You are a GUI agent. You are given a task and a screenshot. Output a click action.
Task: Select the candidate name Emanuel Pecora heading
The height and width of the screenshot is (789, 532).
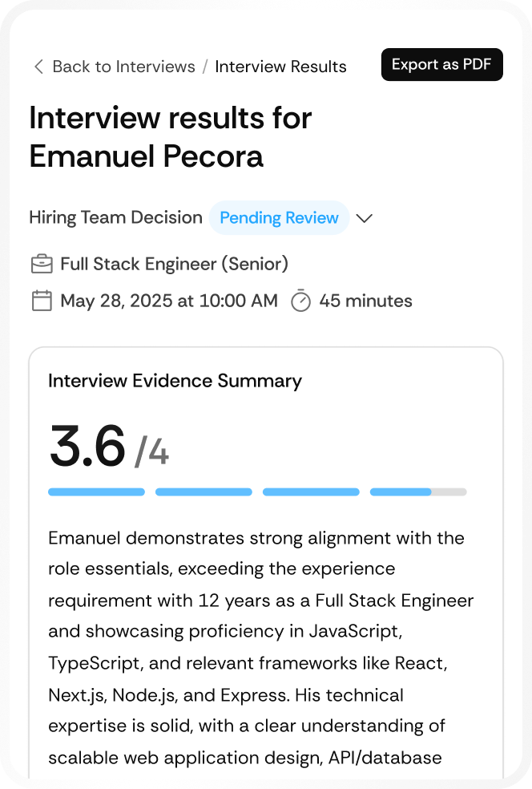coord(146,157)
